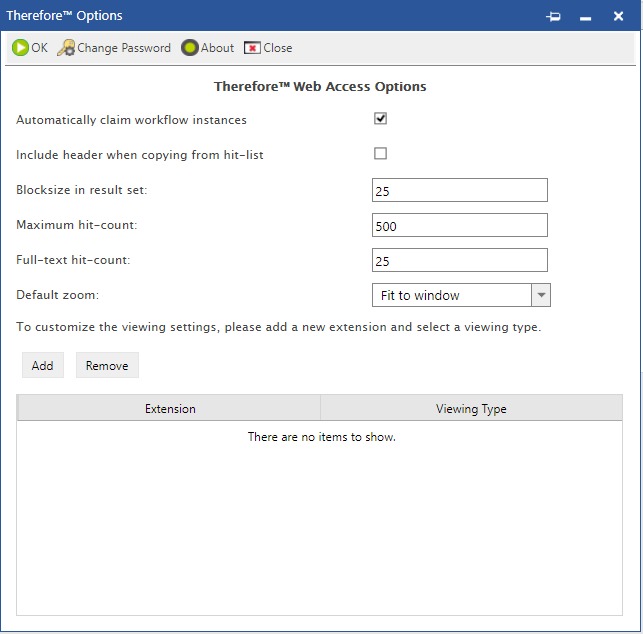
Task: Focus the Blocksize in result set field
Action: click(x=460, y=190)
